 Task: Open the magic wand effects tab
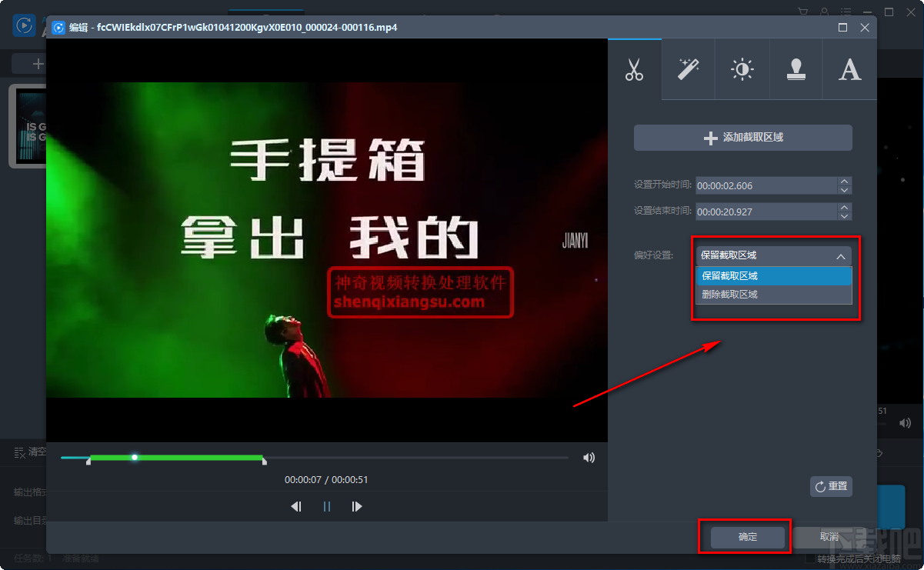pyautogui.click(x=688, y=69)
